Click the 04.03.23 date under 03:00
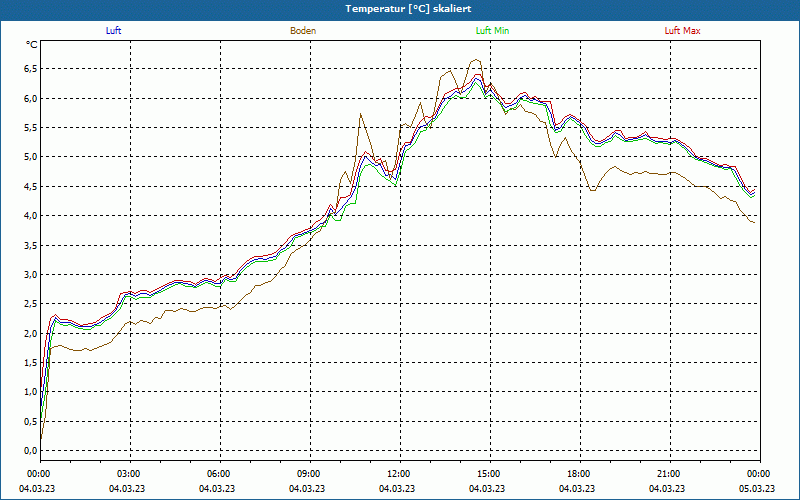The height and width of the screenshot is (500, 800). tap(127, 488)
